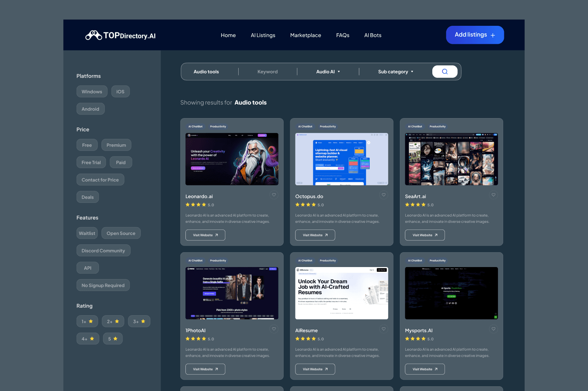Open the Sub category dropdown
Screen dimensions: 588x391
click(396, 72)
